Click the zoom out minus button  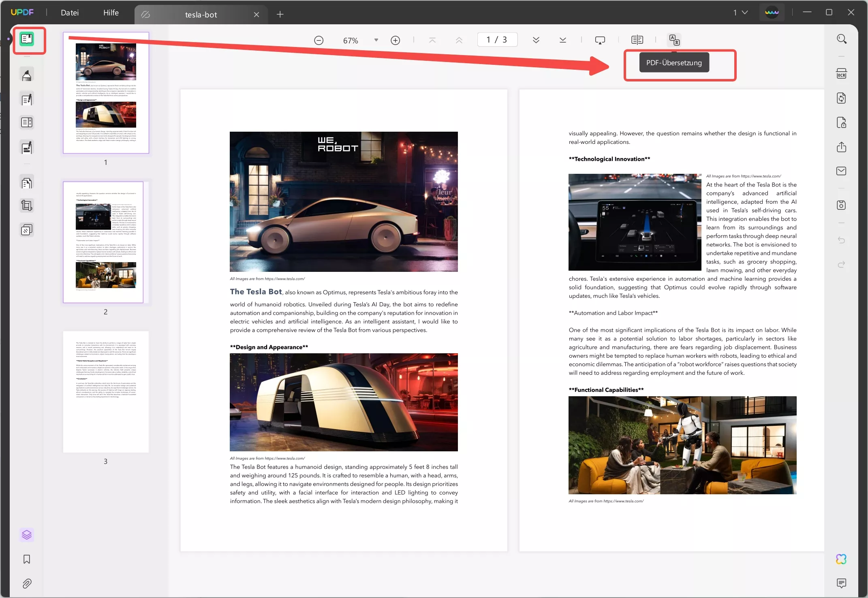(319, 41)
